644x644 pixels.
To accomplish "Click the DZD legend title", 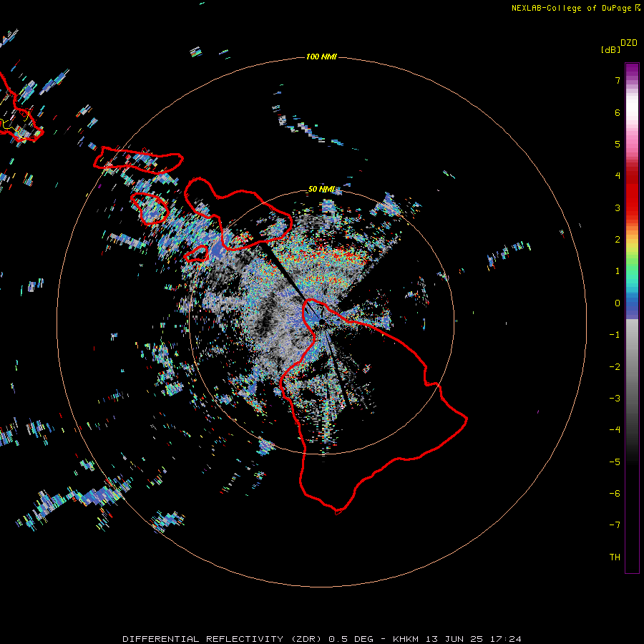I will 629,43.
